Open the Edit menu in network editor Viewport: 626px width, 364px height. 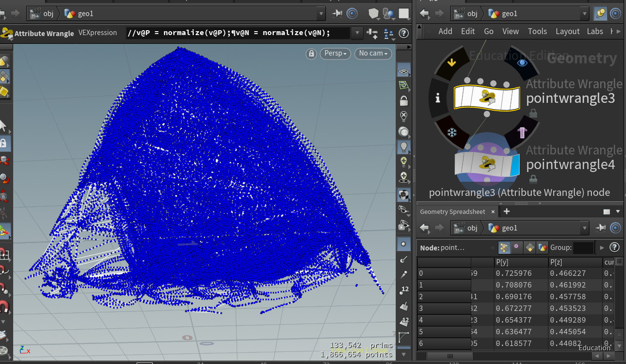click(468, 31)
